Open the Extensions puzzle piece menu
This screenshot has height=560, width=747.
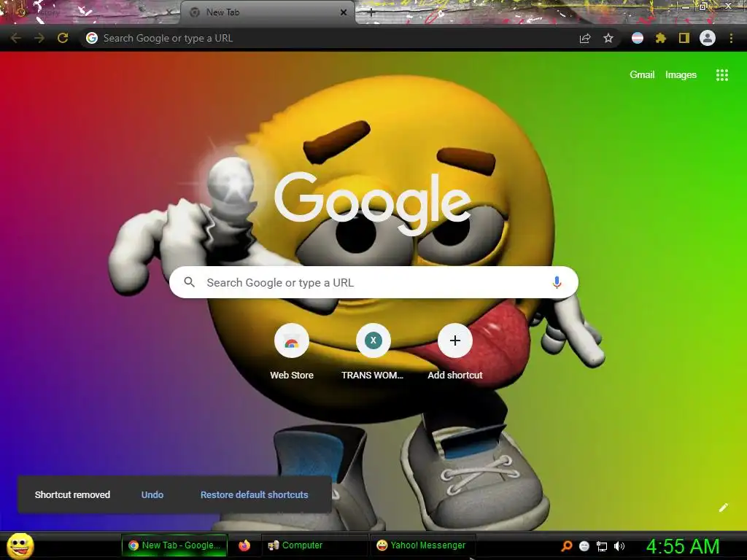coord(661,38)
